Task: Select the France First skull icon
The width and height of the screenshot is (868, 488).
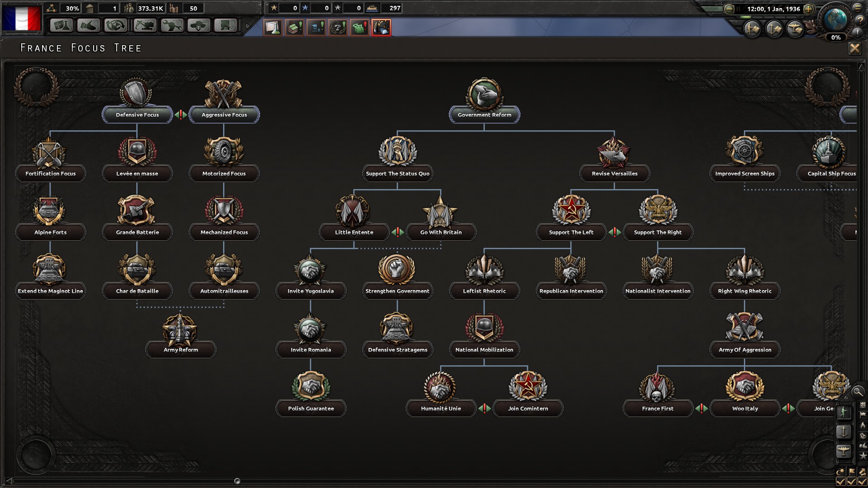Action: click(x=657, y=388)
